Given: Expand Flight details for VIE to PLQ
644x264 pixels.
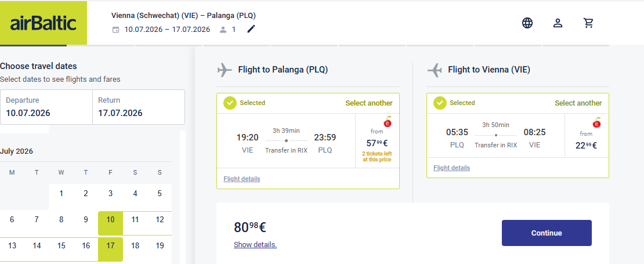Looking at the screenshot, I should (x=241, y=179).
